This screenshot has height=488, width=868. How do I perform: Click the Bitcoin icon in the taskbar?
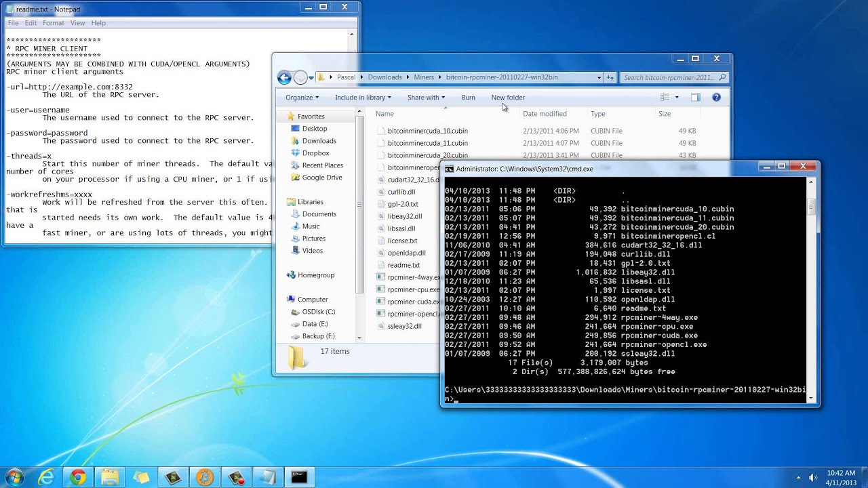coord(205,478)
